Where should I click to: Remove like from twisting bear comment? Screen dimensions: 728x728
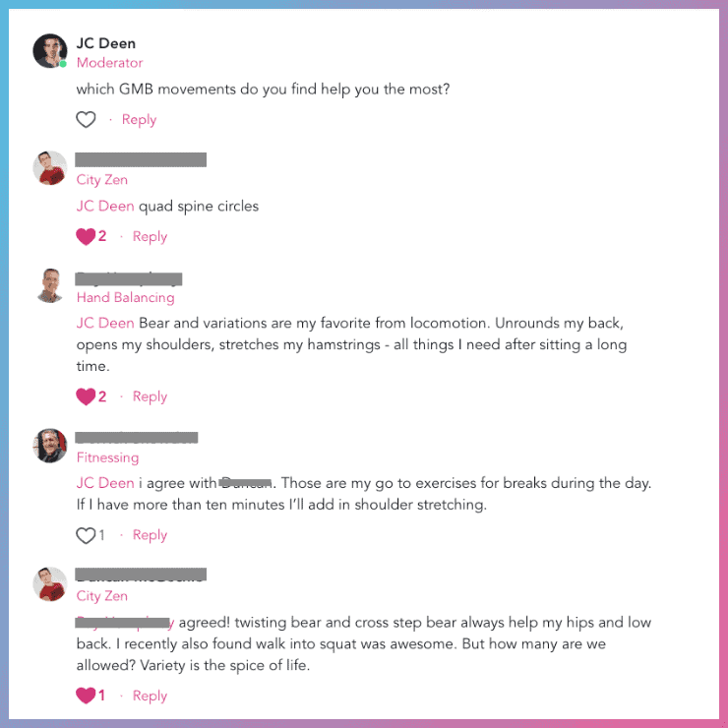point(86,696)
